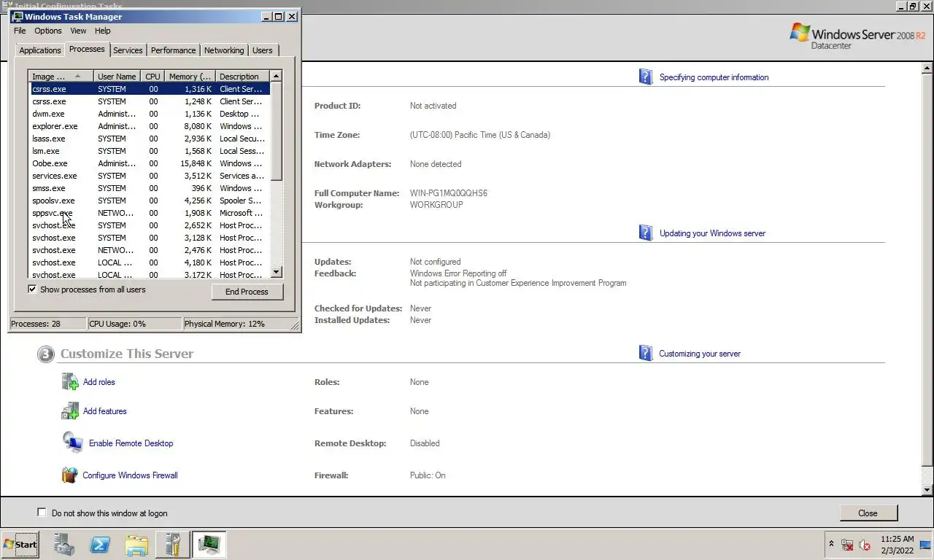This screenshot has width=934, height=560.
Task: Click Task Manager title bar icon
Action: point(18,16)
